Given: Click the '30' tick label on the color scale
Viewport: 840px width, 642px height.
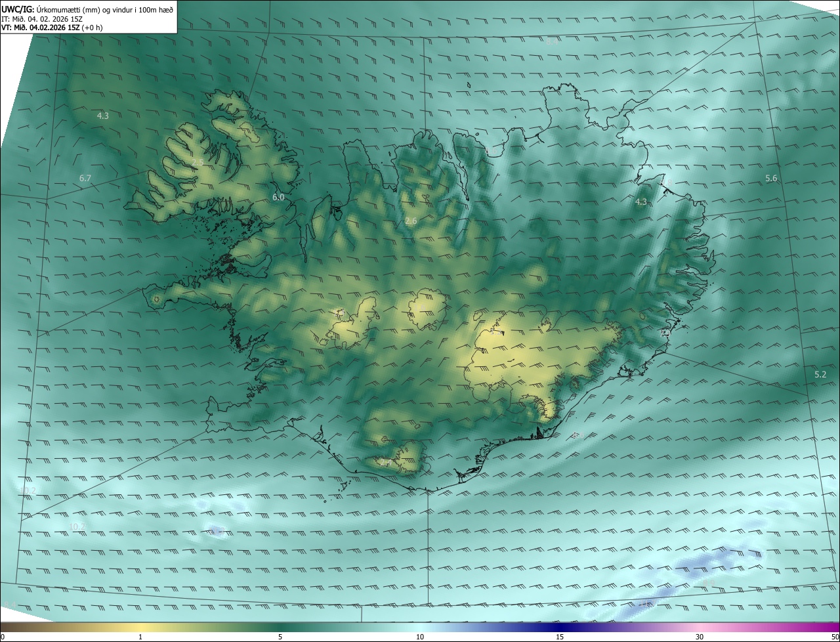Looking at the screenshot, I should point(700,637).
